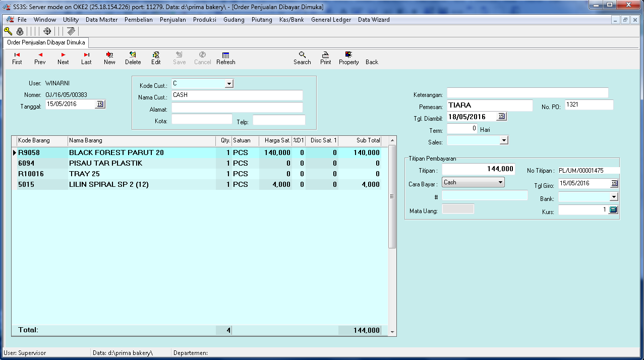
Task: Open the Tgl. Diambil calendar picker
Action: 501,117
